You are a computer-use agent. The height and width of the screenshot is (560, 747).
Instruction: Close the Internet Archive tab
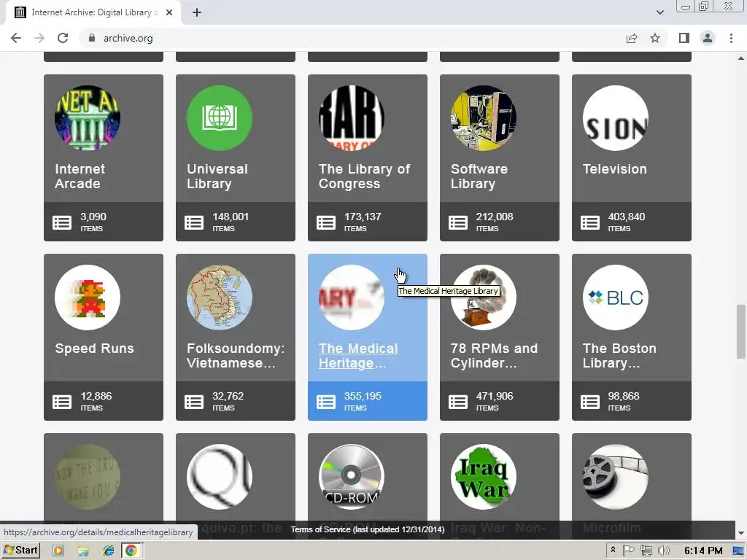coord(169,12)
